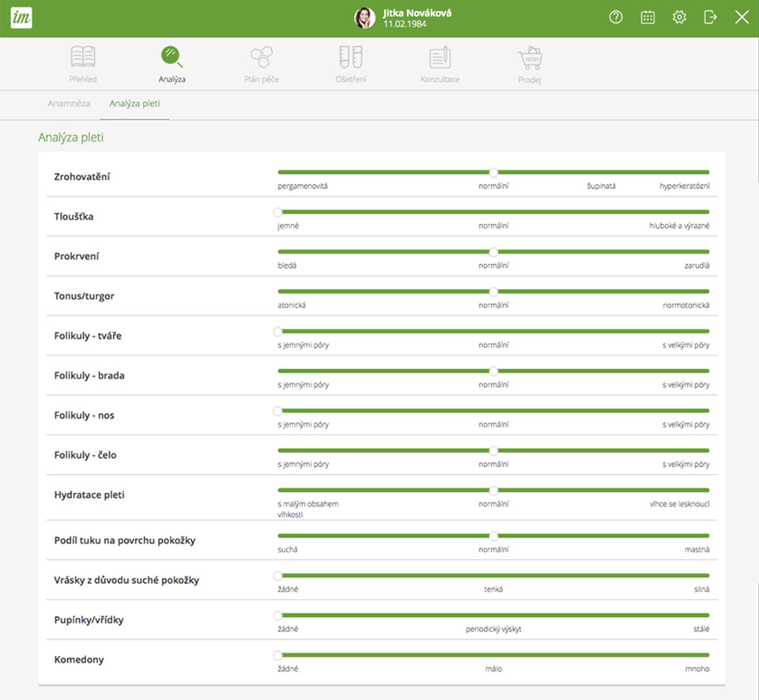This screenshot has height=700, width=759.
Task: Click 'atonická' label under Tonus/turgor
Action: [x=292, y=305]
